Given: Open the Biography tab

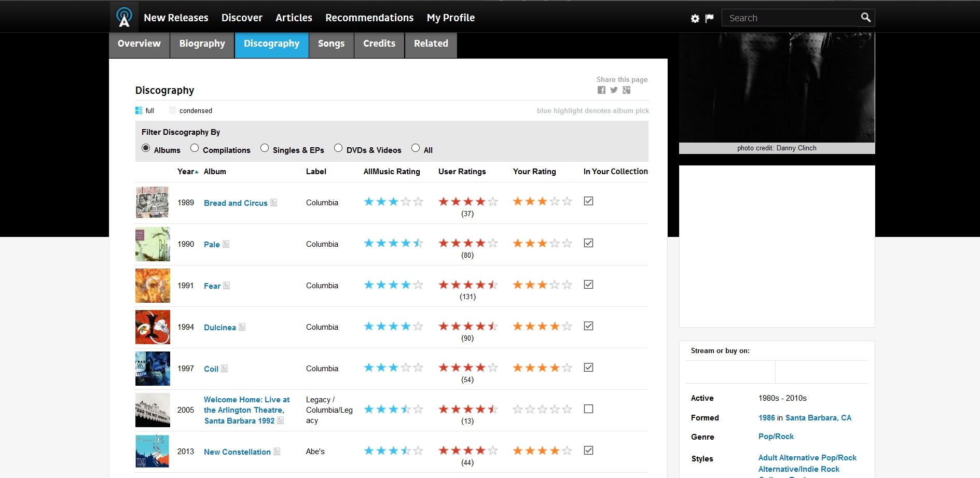Looking at the screenshot, I should click(x=202, y=44).
